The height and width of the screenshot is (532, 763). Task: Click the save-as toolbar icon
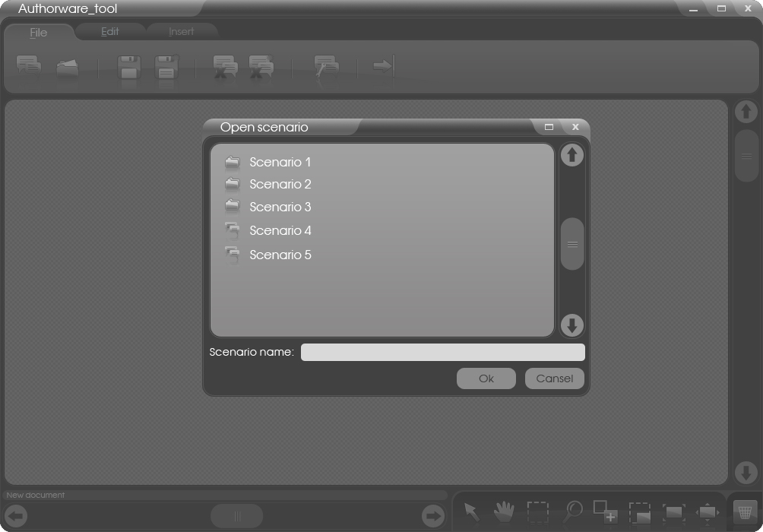point(168,67)
